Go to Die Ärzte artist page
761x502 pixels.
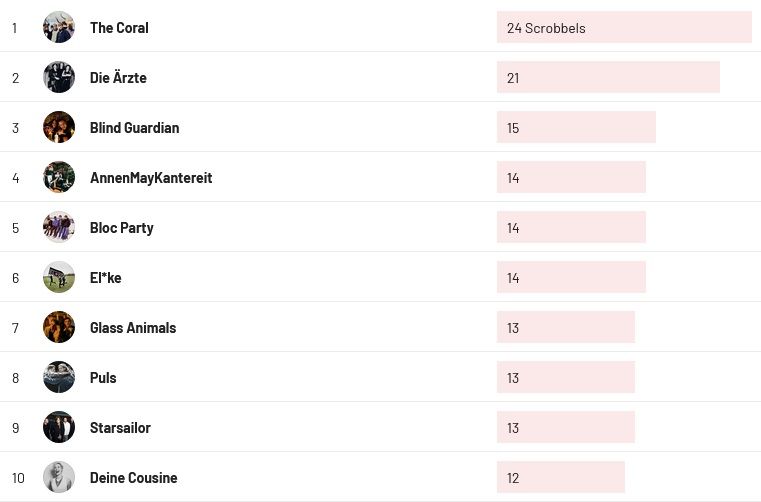pyautogui.click(x=118, y=78)
